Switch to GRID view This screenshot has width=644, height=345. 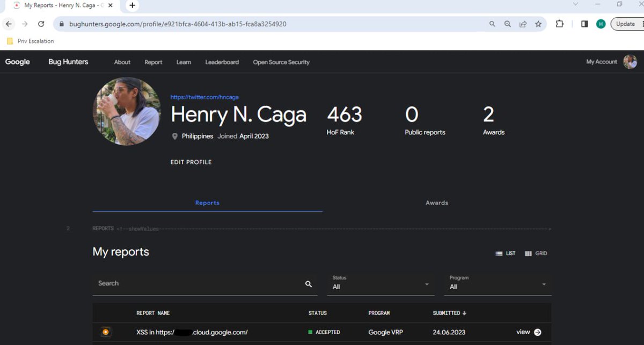click(536, 254)
